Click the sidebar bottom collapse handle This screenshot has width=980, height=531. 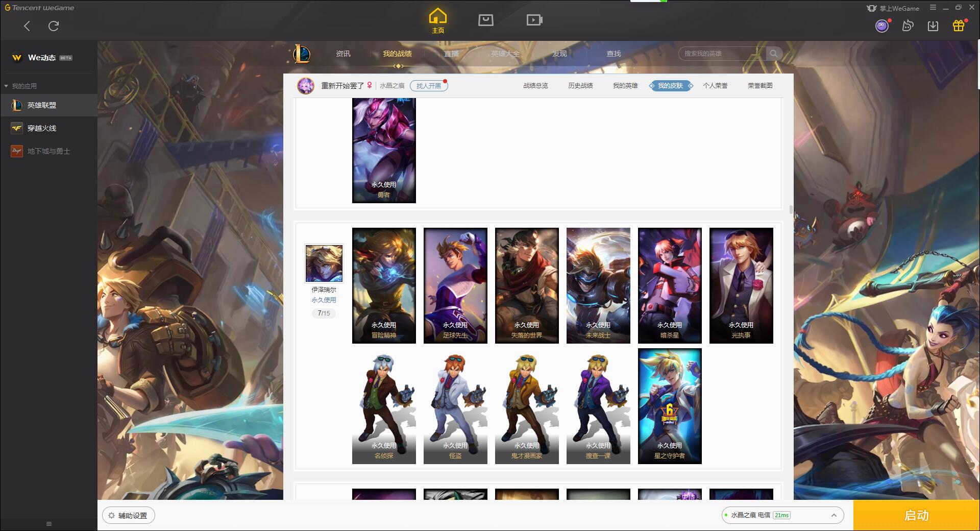49,524
